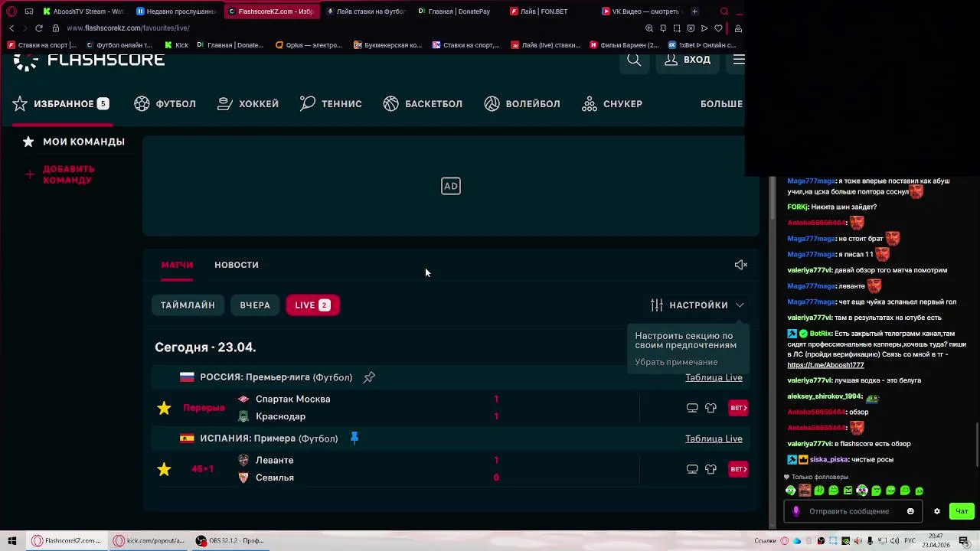
Task: Toggle the muted sound icon
Action: click(x=741, y=265)
